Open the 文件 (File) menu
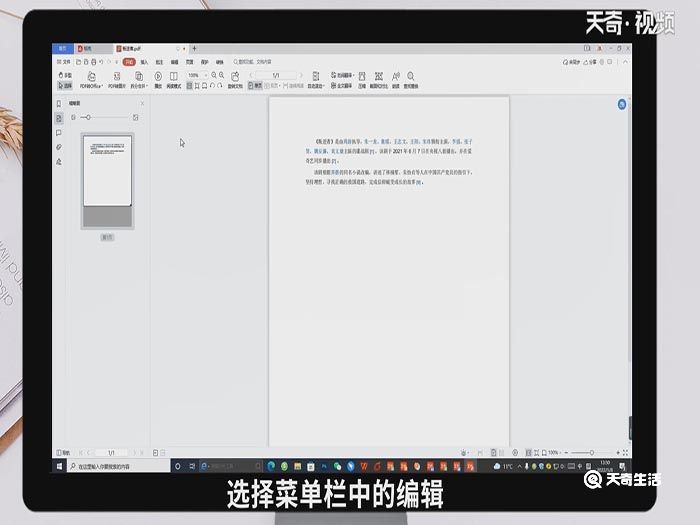This screenshot has width=700, height=525. pyautogui.click(x=64, y=62)
